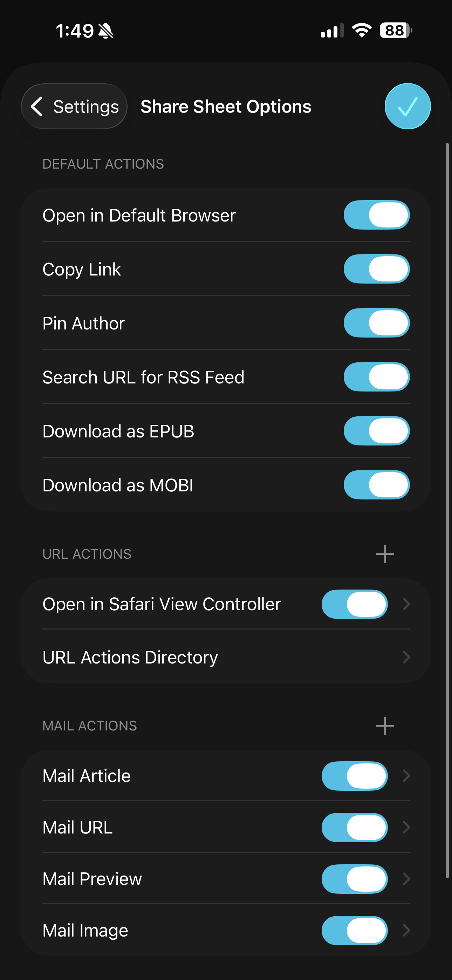Click the vertical scrollbar indicator
Screen dimensions: 452x980
(x=447, y=510)
